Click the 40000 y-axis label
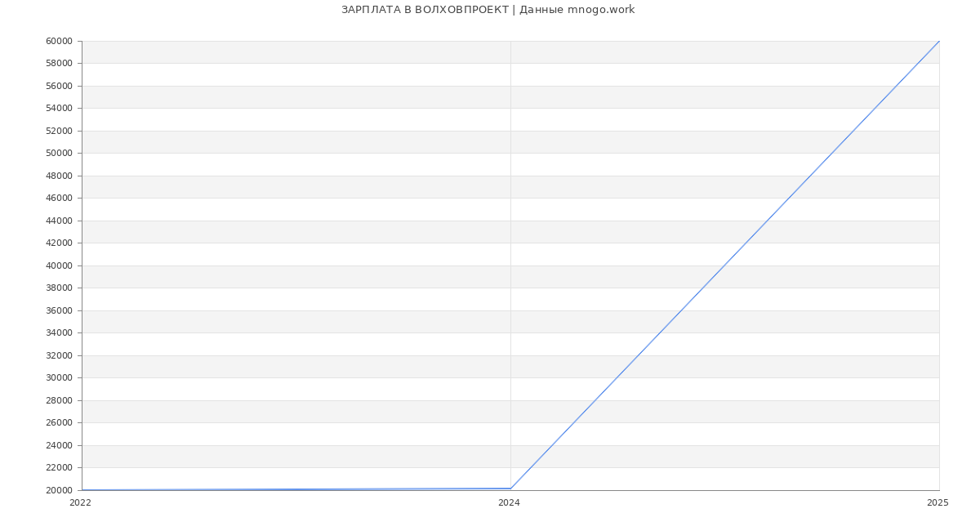Screen dimensions: 980x531 [x=59, y=265]
